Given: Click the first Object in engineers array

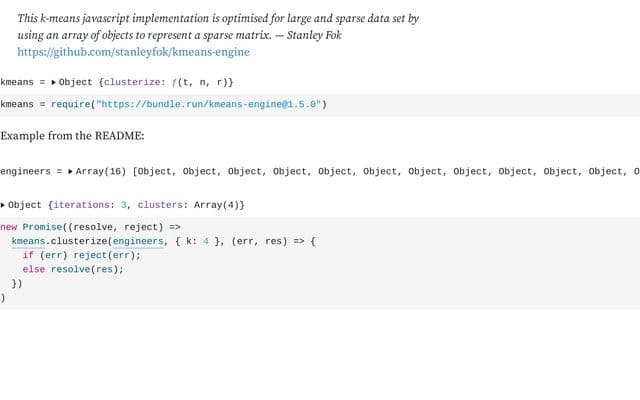Looking at the screenshot, I should (154, 171).
